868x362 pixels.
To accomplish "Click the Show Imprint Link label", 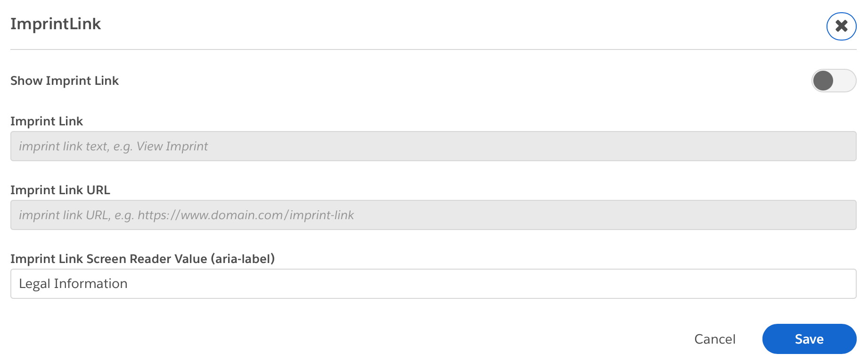I will (x=65, y=81).
